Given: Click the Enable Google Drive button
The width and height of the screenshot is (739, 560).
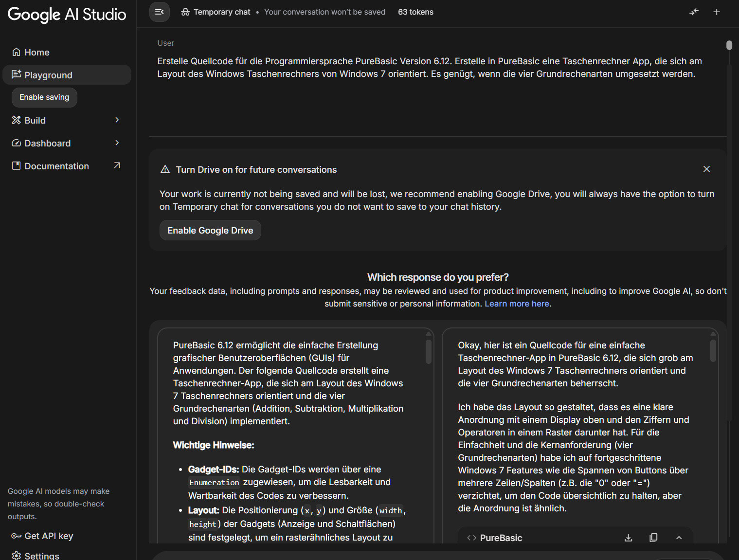Looking at the screenshot, I should [x=210, y=231].
